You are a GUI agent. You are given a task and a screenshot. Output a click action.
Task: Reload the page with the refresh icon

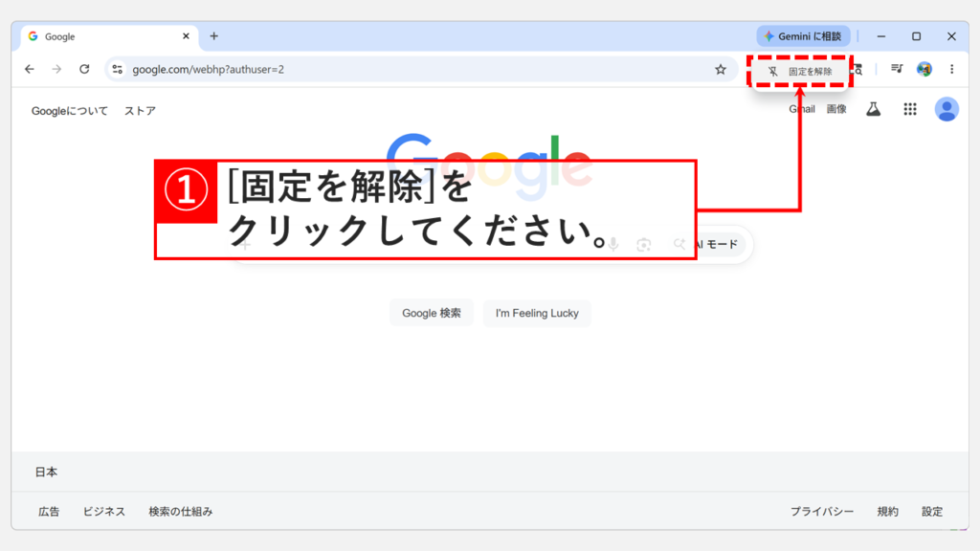[x=84, y=69]
